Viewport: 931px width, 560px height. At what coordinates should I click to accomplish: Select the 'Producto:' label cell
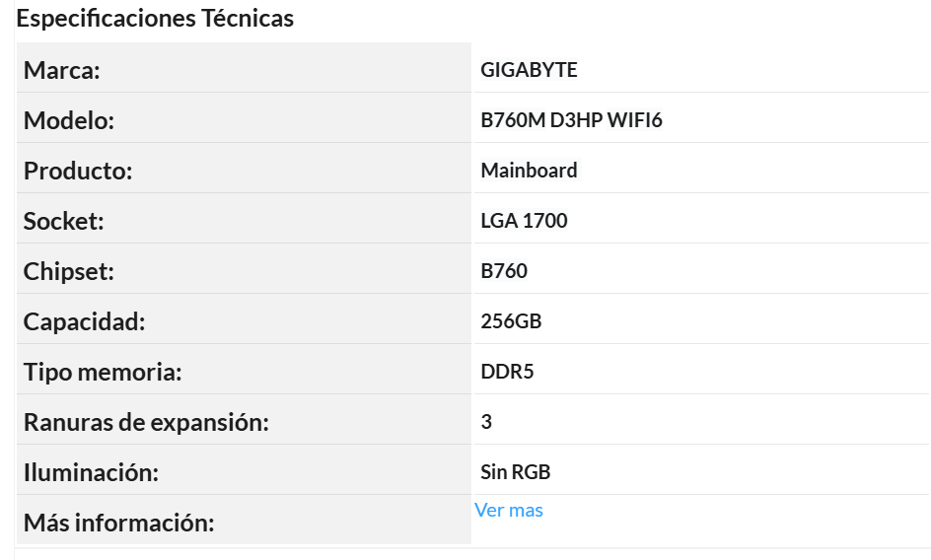(x=244, y=168)
